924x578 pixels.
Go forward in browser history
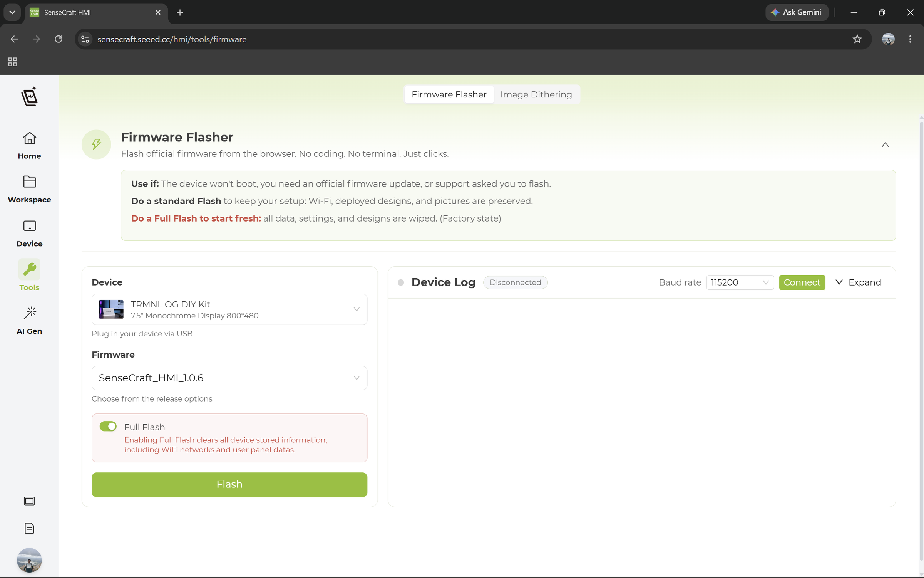[x=36, y=39]
